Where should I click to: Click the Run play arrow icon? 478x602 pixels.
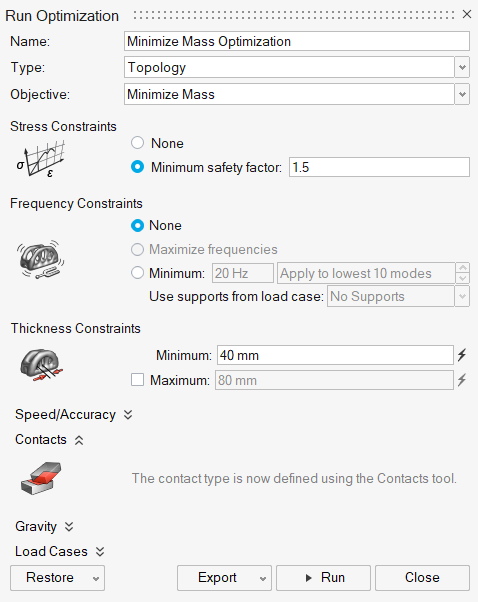[x=308, y=578]
